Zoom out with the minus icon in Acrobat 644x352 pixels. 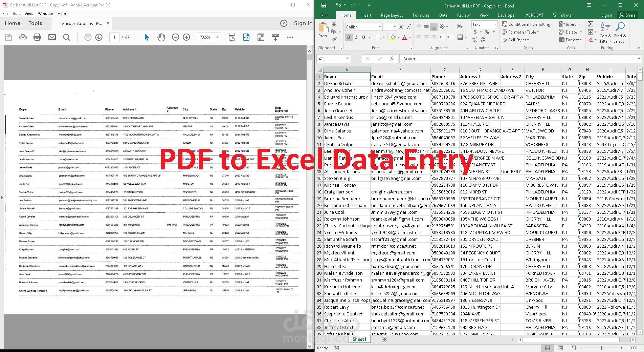[175, 37]
